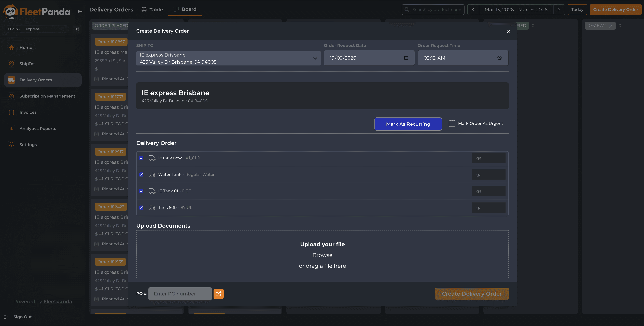644x326 pixels.
Task: Click the clock icon in Order Request Time
Action: point(499,58)
